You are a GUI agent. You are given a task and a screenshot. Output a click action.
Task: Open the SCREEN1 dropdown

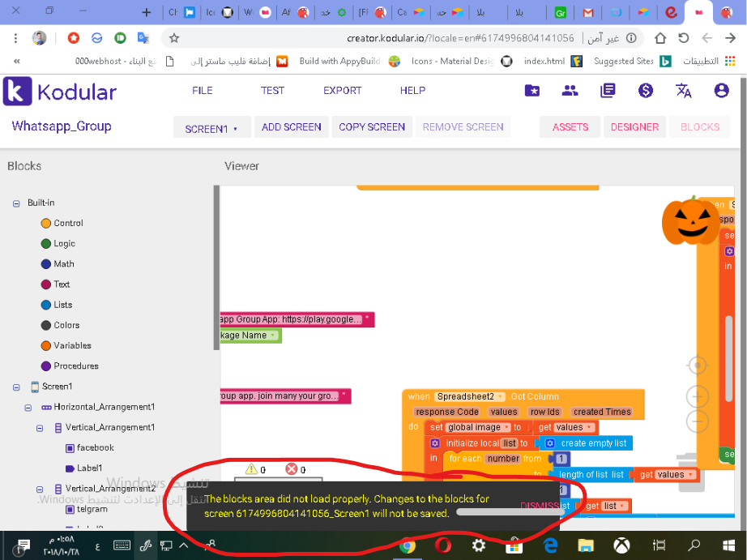tap(211, 129)
